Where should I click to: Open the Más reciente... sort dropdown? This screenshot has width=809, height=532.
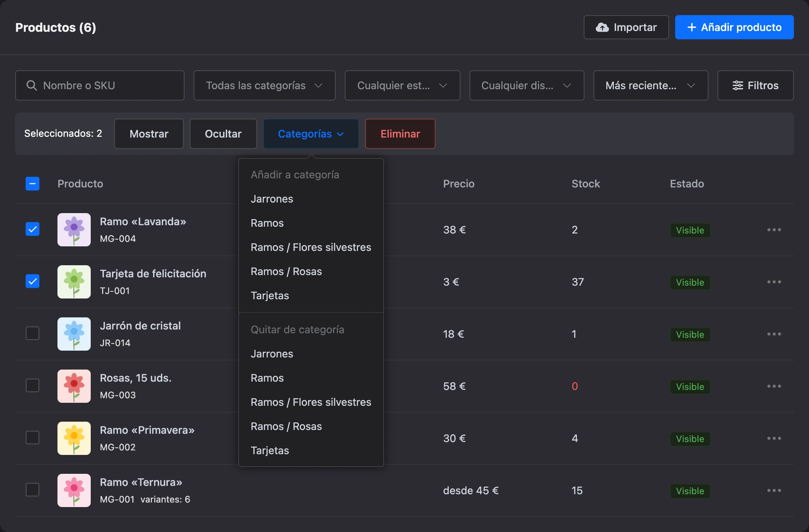[651, 85]
